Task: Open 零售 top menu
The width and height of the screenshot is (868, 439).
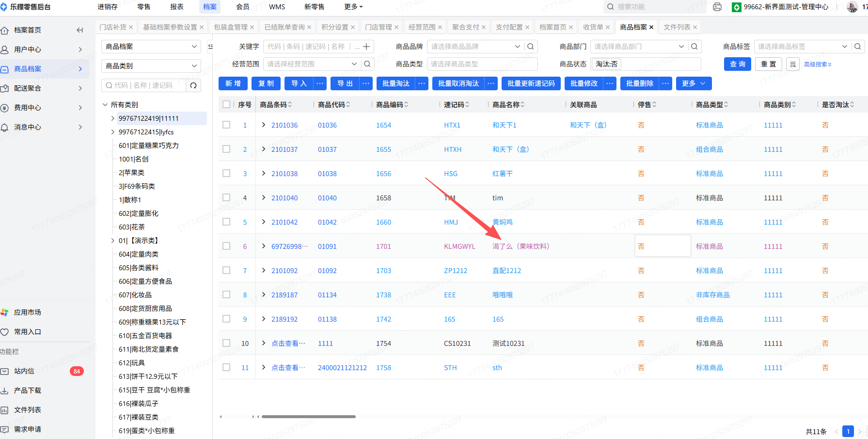Action: point(144,7)
